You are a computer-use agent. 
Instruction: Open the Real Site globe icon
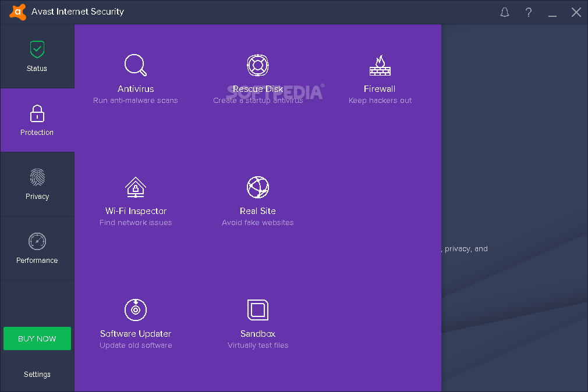point(258,187)
